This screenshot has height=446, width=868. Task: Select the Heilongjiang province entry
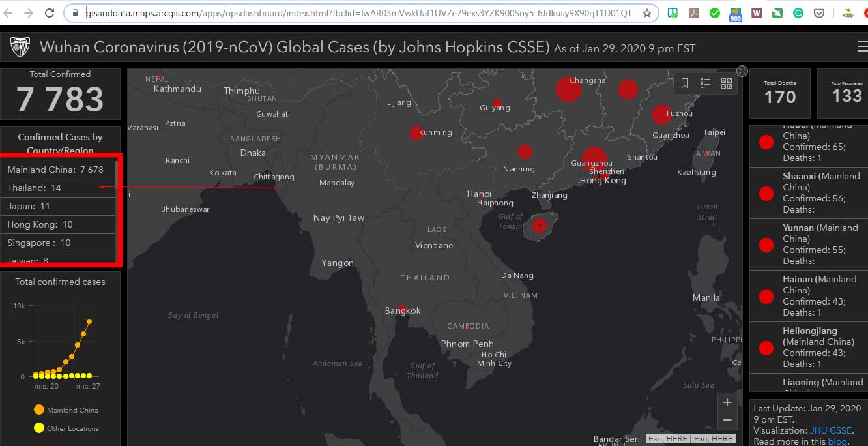[x=809, y=348]
